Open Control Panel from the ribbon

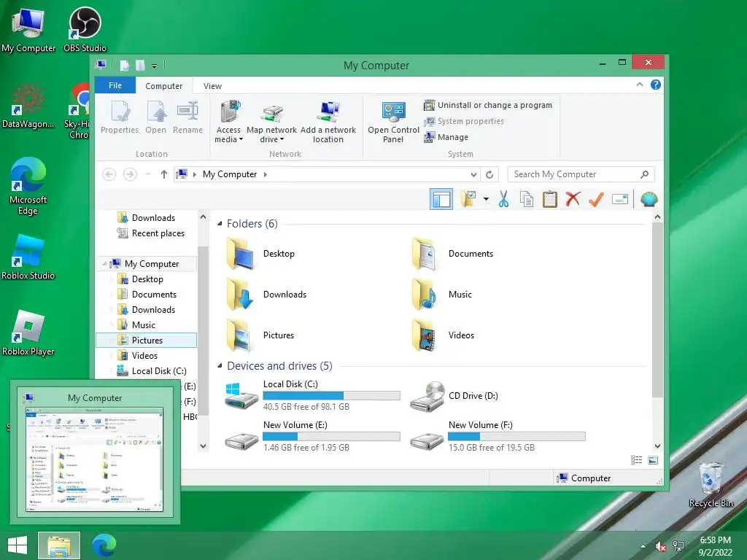(393, 122)
